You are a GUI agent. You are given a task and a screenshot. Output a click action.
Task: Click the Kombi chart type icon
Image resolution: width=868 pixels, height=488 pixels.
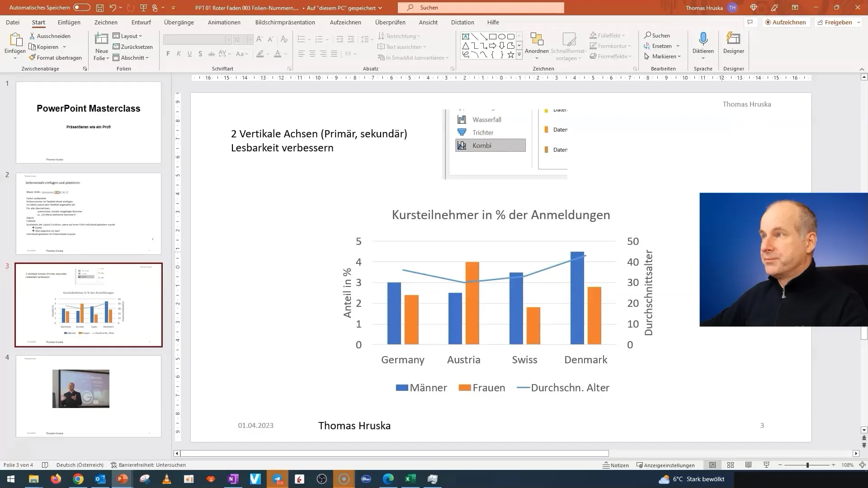462,145
